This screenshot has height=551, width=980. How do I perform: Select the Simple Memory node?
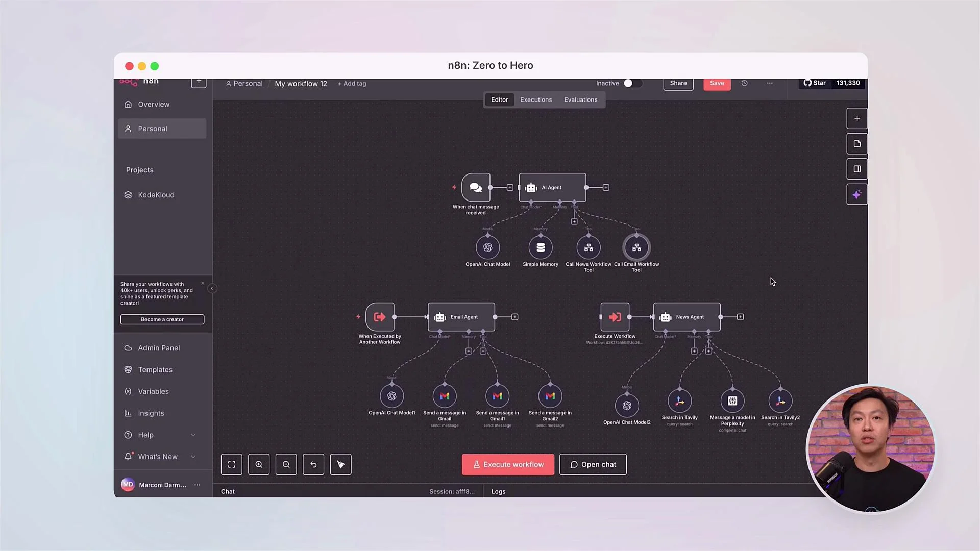[541, 247]
